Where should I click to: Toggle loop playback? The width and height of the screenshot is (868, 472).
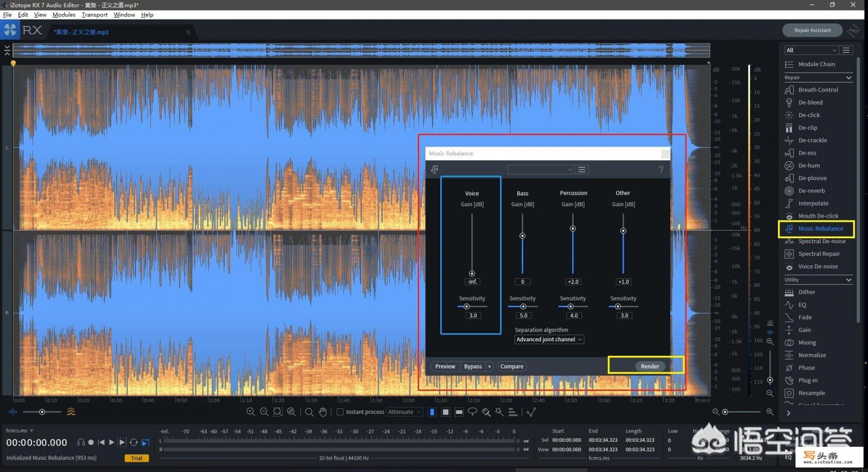[x=134, y=442]
